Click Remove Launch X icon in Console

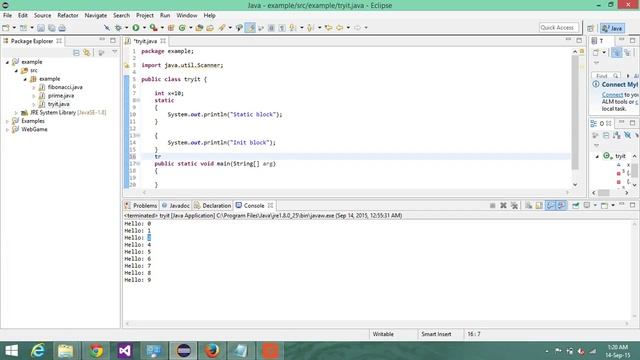(503, 205)
